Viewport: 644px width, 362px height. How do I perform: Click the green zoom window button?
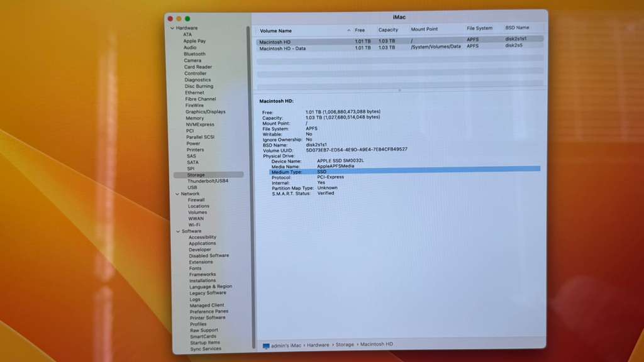[x=187, y=19]
